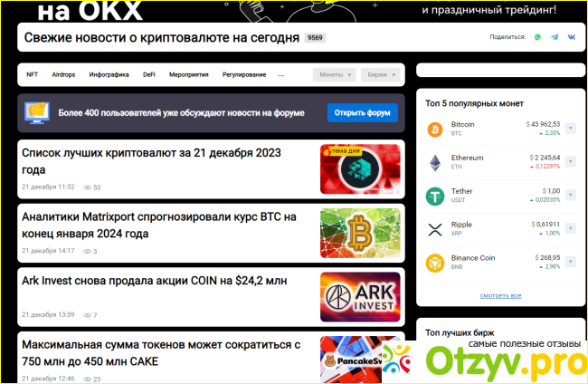Click the Tether coin logo
Image resolution: width=588 pixels, height=384 pixels.
pos(435,196)
